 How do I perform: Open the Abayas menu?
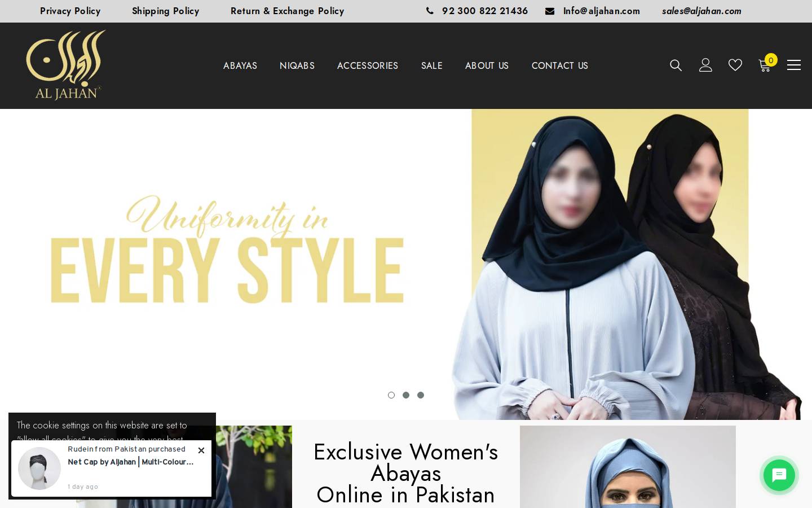click(x=240, y=65)
